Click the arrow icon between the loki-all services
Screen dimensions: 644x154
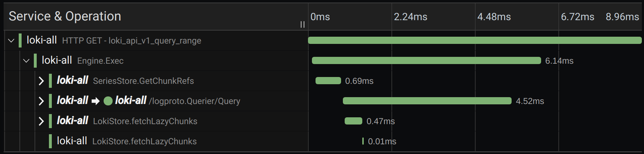click(95, 101)
